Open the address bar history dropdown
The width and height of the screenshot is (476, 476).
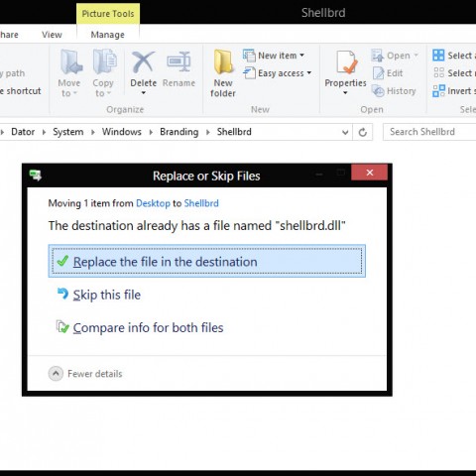(345, 133)
